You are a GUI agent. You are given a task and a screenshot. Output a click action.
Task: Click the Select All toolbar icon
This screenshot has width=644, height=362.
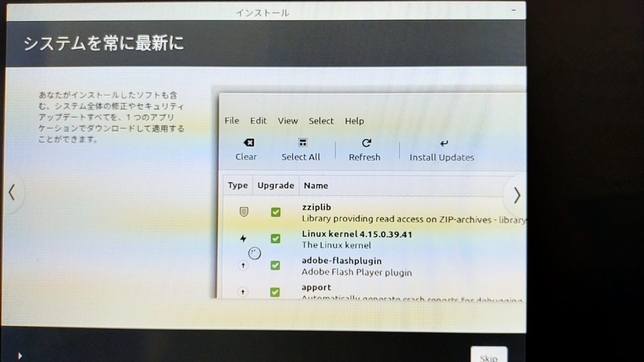click(x=303, y=143)
